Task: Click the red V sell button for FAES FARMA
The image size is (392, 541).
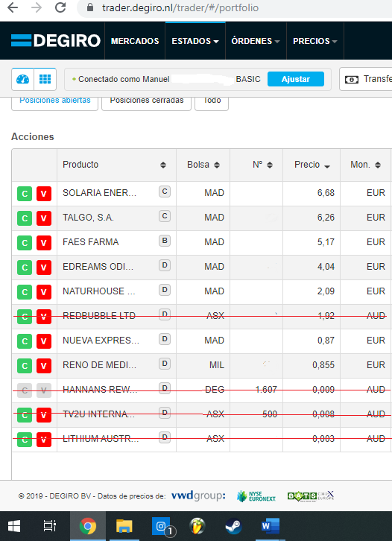Action: pos(44,242)
